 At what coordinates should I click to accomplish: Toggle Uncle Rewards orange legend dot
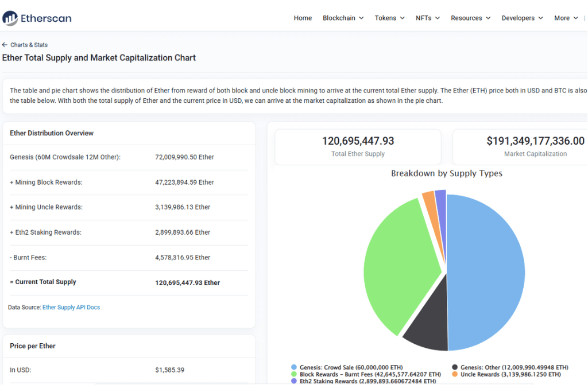point(455,374)
